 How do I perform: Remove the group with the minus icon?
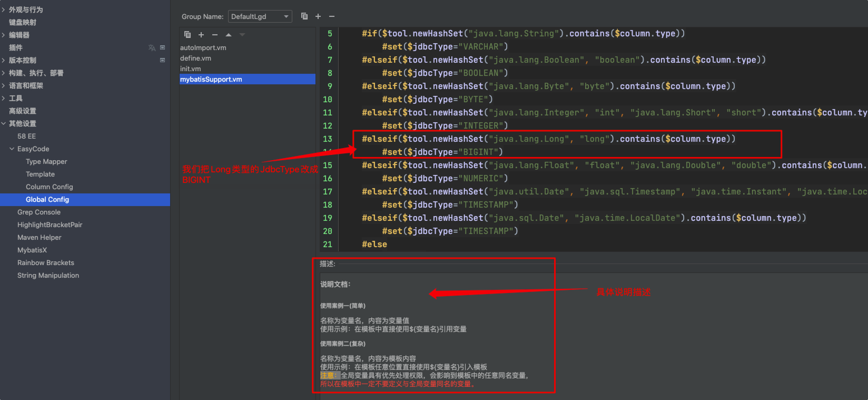tap(332, 16)
